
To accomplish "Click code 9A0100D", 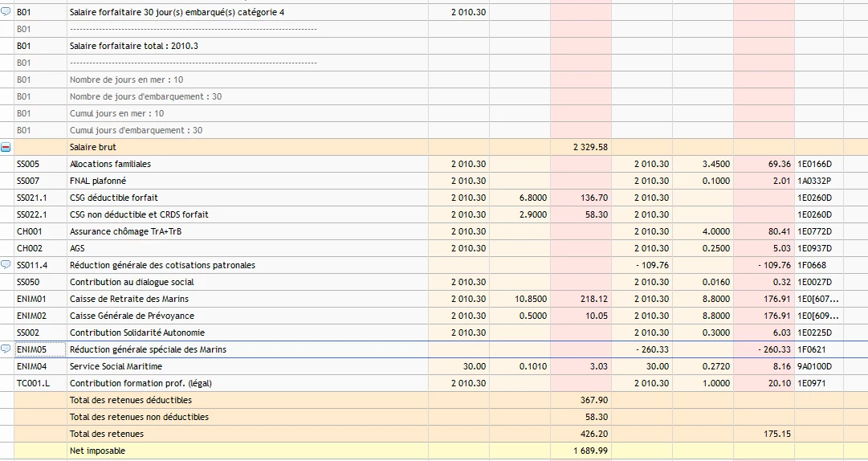I will coord(815,366).
